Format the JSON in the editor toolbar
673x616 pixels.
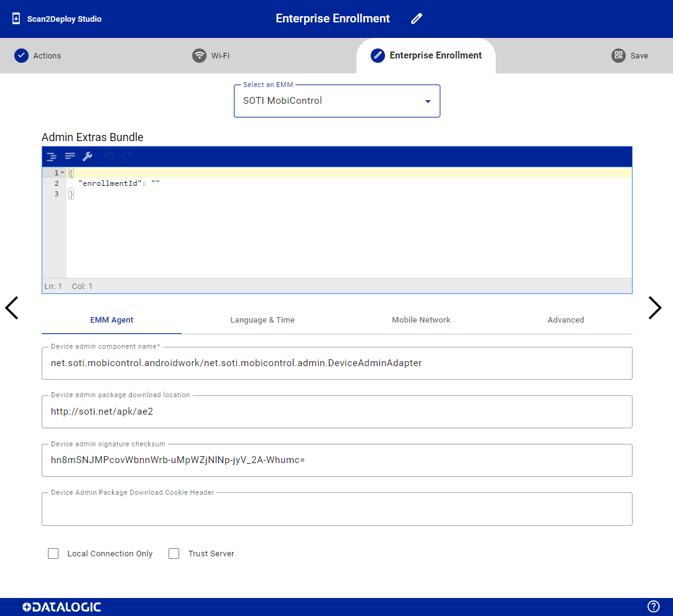[x=52, y=157]
